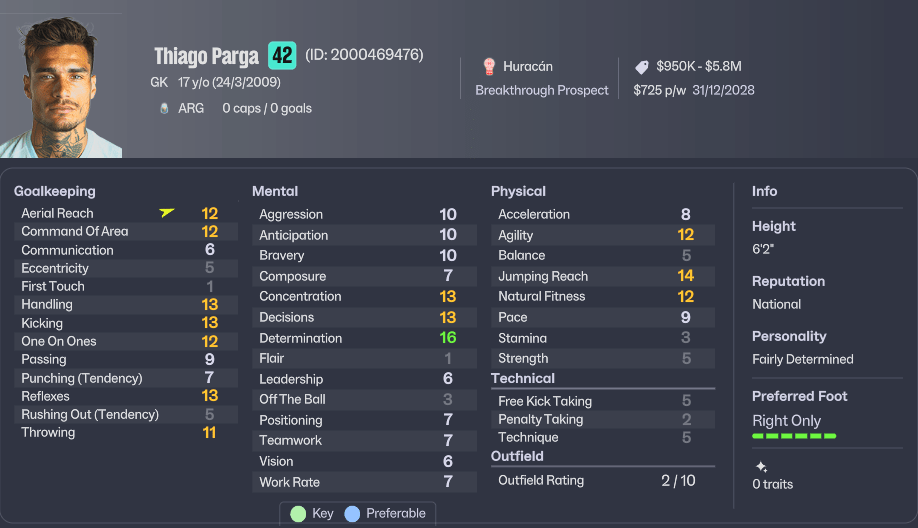Viewport: 918px width, 528px height.
Task: Click the 42 overall rating badge
Action: pyautogui.click(x=282, y=55)
